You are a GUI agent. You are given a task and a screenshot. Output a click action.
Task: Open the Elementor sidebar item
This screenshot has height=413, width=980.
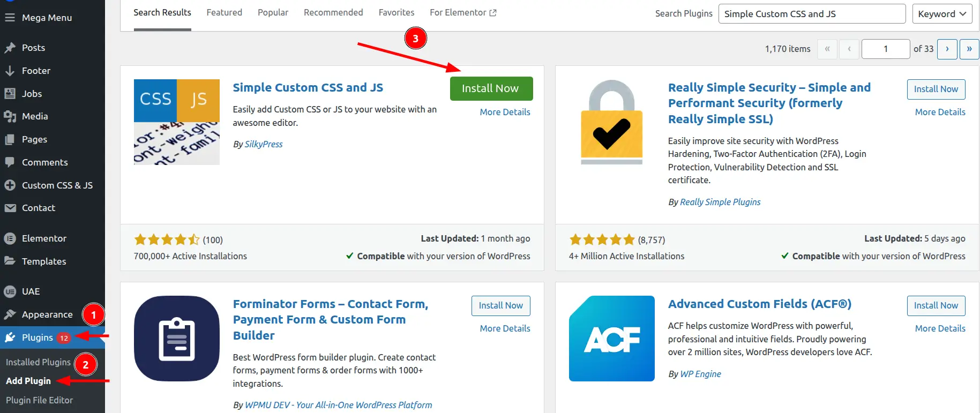[x=44, y=238]
